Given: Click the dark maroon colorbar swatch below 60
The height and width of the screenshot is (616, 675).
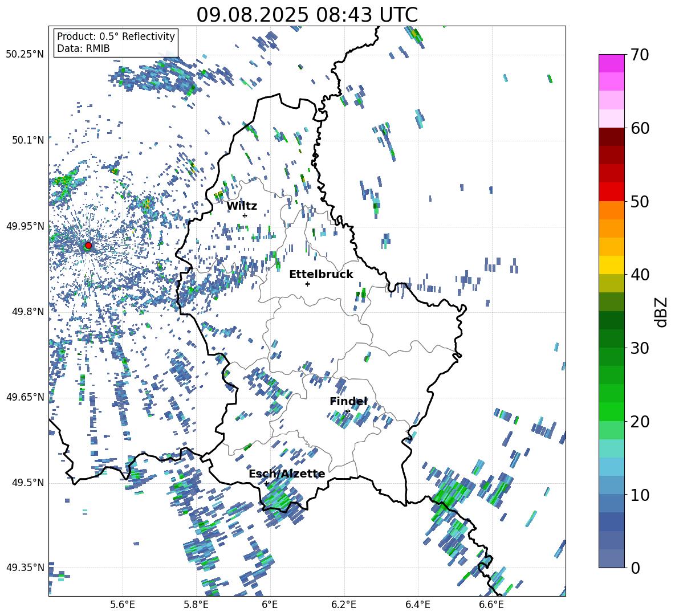Looking at the screenshot, I should (612, 137).
